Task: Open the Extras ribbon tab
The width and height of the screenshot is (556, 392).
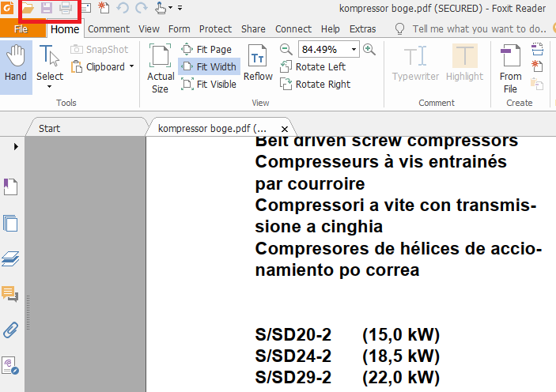Action: (362, 29)
